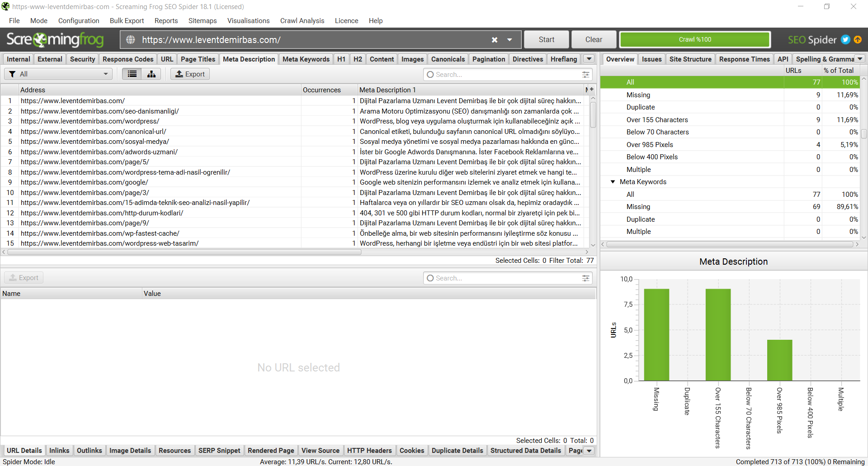Switch to the Hreflang tab

pyautogui.click(x=564, y=59)
